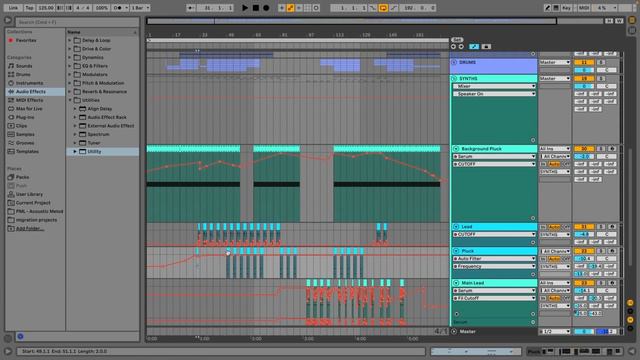640x360 pixels.
Task: Open the Current Project place
Action: (33, 203)
